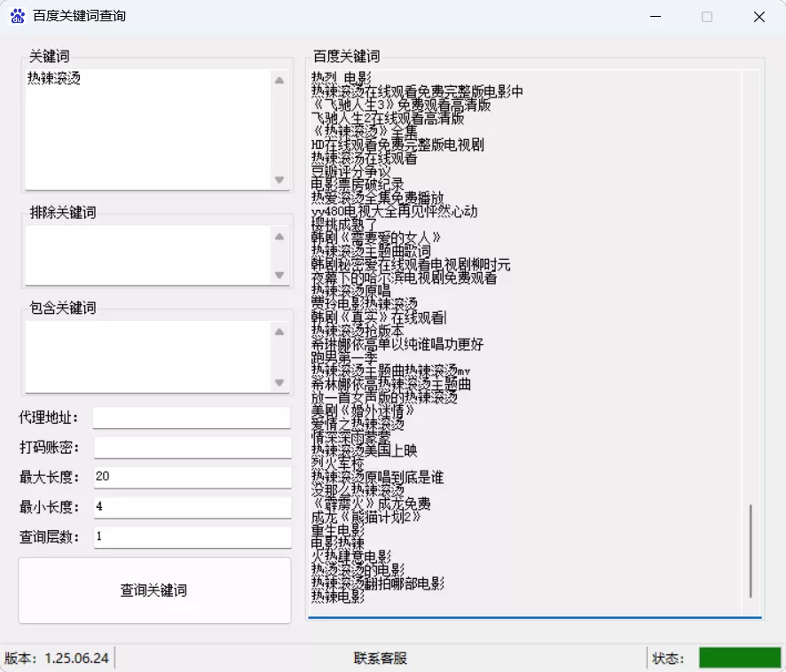The height and width of the screenshot is (672, 786).
Task: Select the result HD在线观看免费完整版电视剧
Action: tap(397, 145)
